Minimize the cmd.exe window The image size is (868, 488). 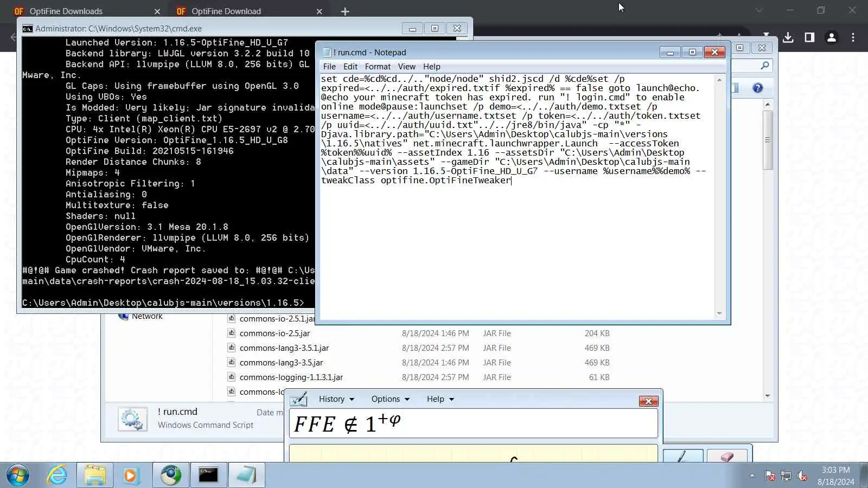[x=412, y=28]
